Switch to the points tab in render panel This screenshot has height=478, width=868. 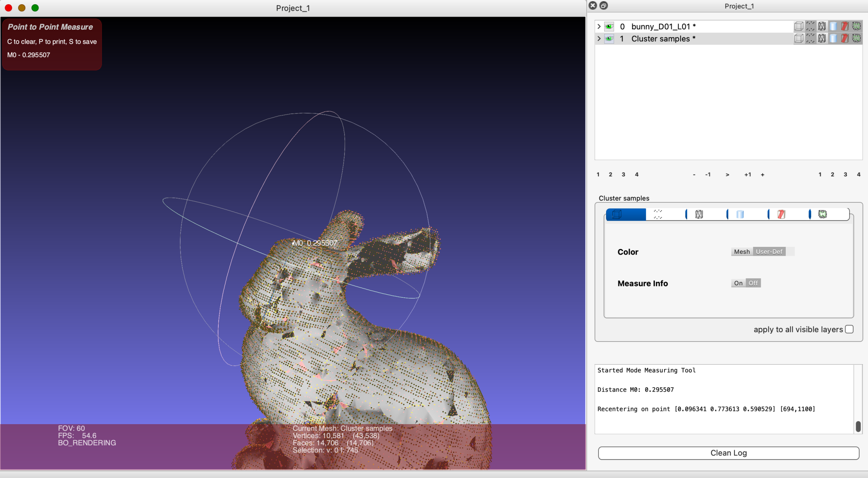pos(658,215)
